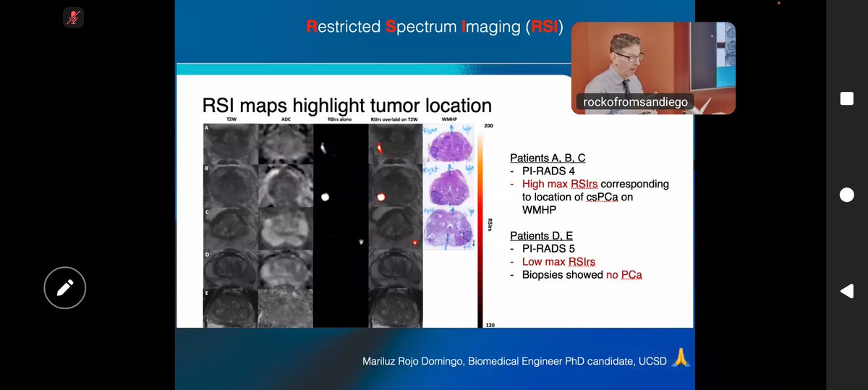The width and height of the screenshot is (868, 390).
Task: Tap the Android recent apps square button
Action: (847, 98)
